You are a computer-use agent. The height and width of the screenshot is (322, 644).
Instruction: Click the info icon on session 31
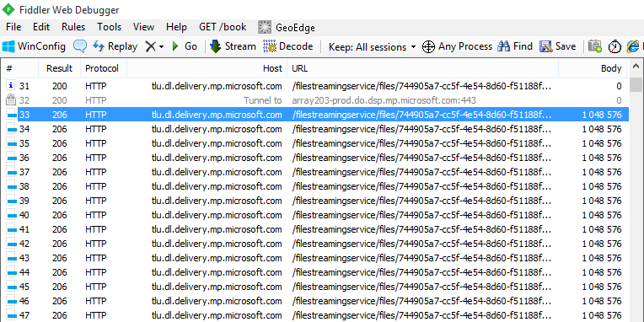[x=11, y=86]
